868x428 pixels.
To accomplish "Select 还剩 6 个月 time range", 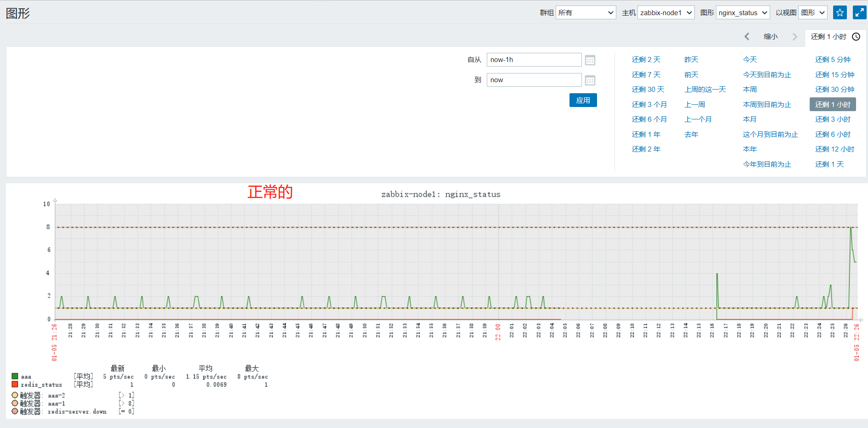I will tap(649, 119).
